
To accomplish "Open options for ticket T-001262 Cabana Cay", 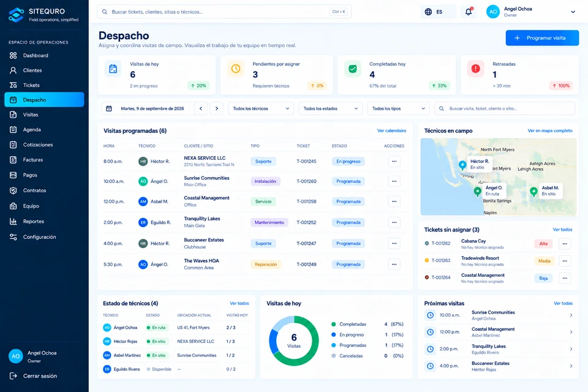I will pos(565,244).
